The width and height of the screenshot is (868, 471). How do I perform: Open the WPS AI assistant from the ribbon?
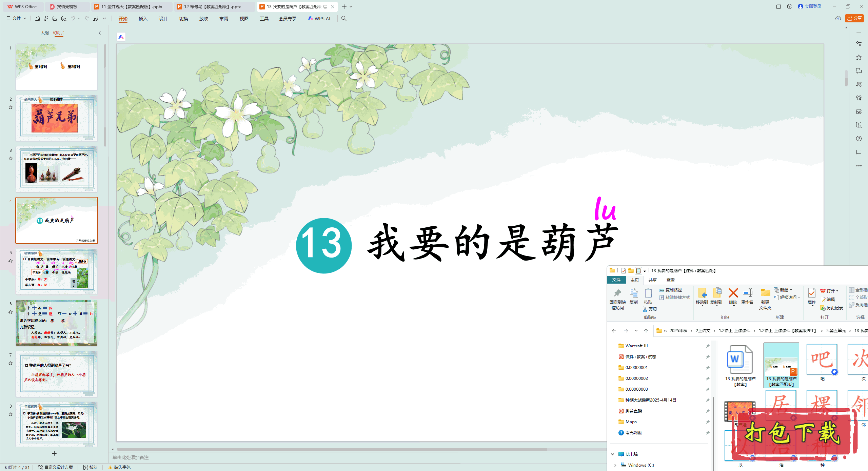[x=319, y=19]
